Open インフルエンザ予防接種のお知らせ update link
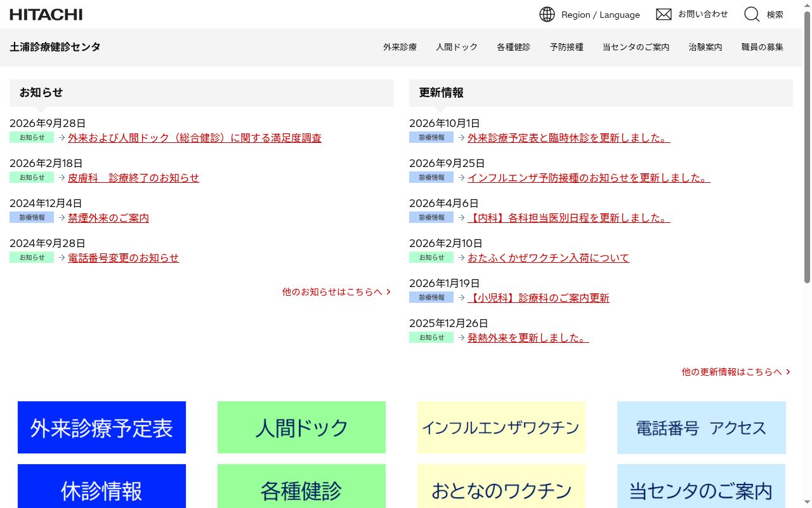This screenshot has width=812, height=508. (x=589, y=178)
